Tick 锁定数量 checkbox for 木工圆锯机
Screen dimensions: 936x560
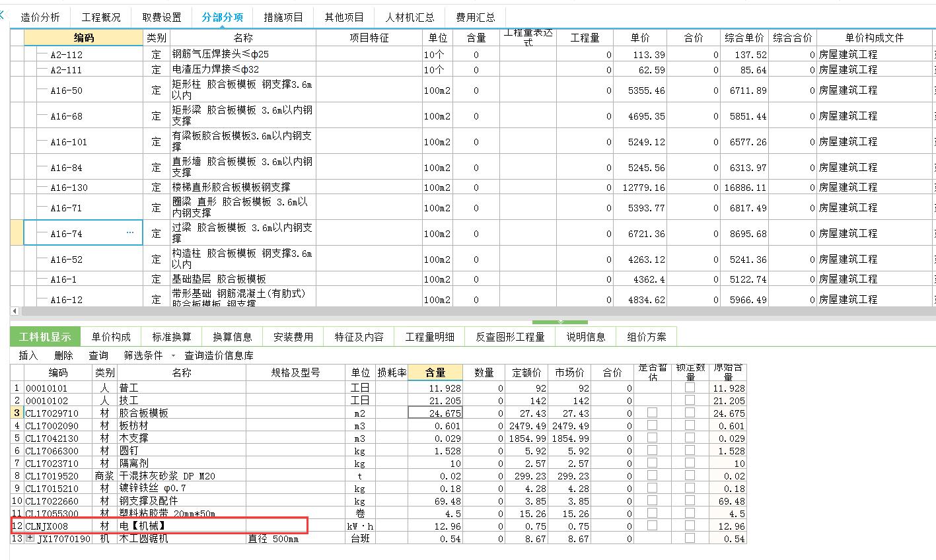pyautogui.click(x=690, y=538)
